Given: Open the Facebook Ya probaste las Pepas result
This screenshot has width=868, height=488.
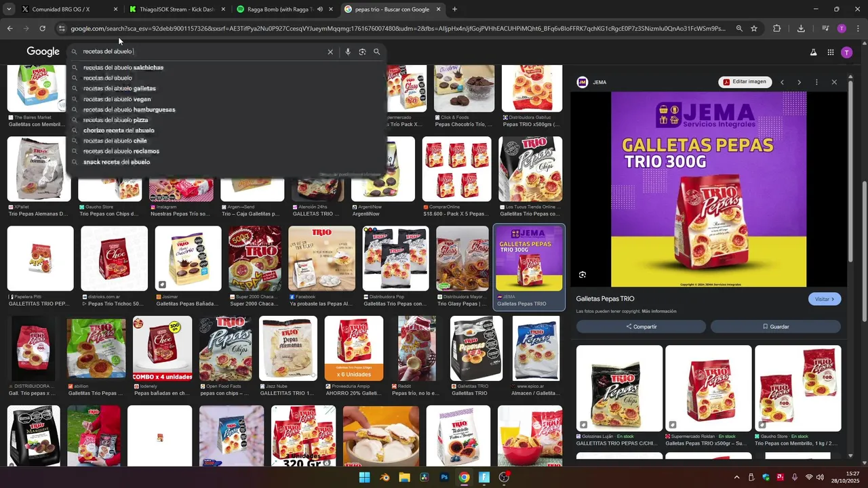Looking at the screenshot, I should tap(321, 258).
